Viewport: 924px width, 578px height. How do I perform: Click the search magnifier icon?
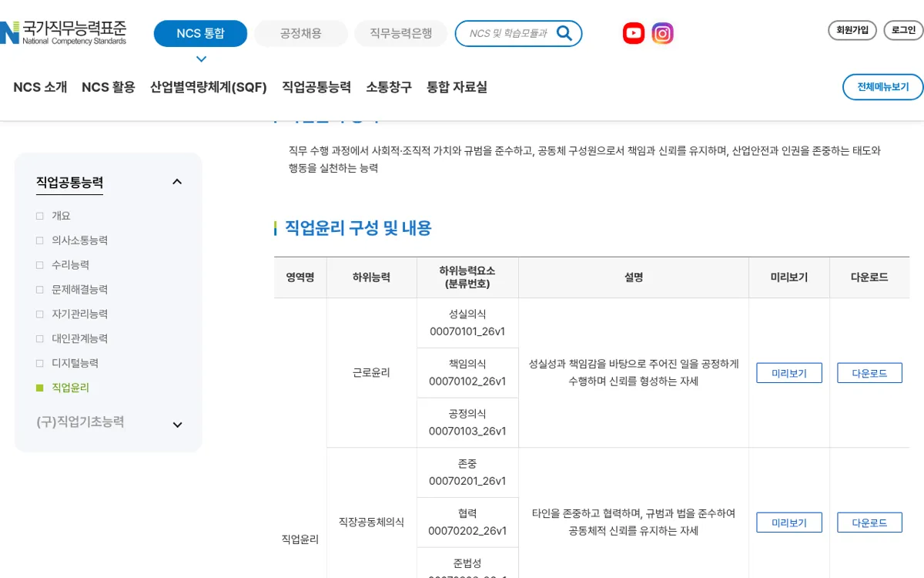564,33
